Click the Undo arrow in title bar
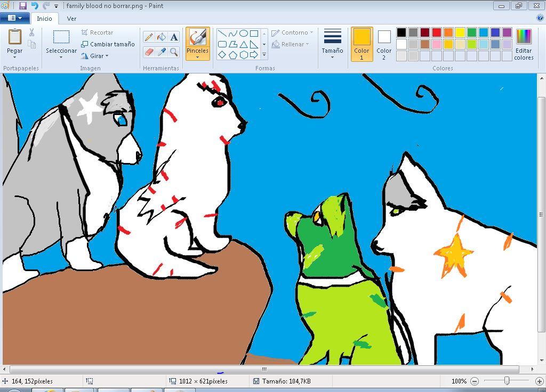 (x=35, y=5)
